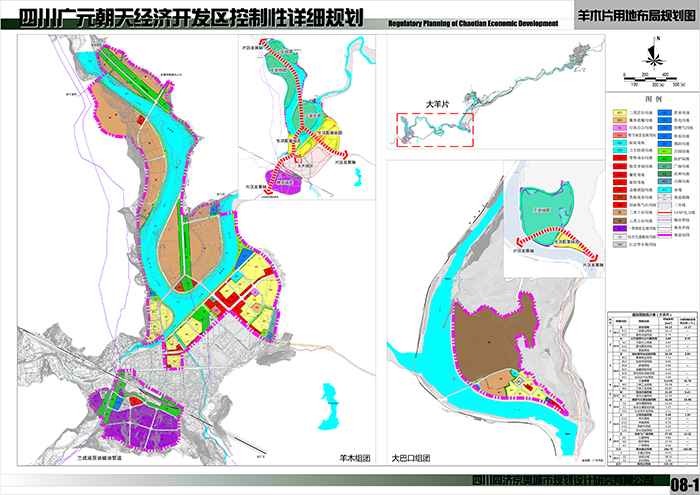Click the 四川同济京奥城市规划设计研究有限公司 footer text

point(563,481)
